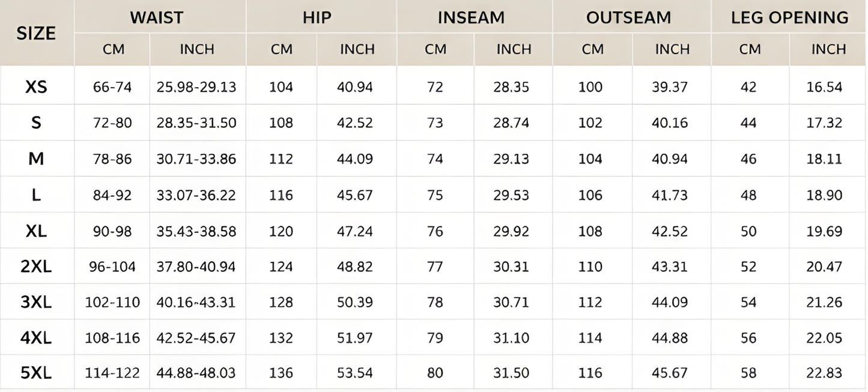Select 3XL outseam value 112
This screenshot has width=868, height=392.
point(590,302)
